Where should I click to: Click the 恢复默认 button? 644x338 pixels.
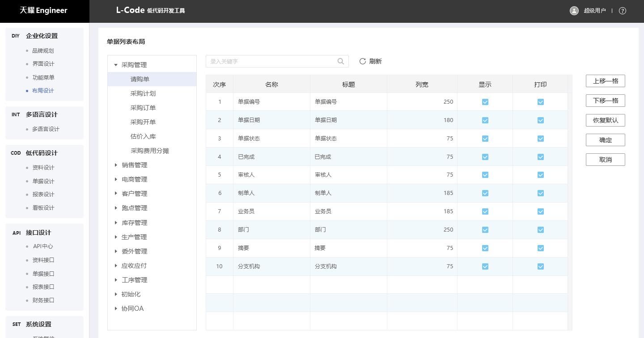605,120
